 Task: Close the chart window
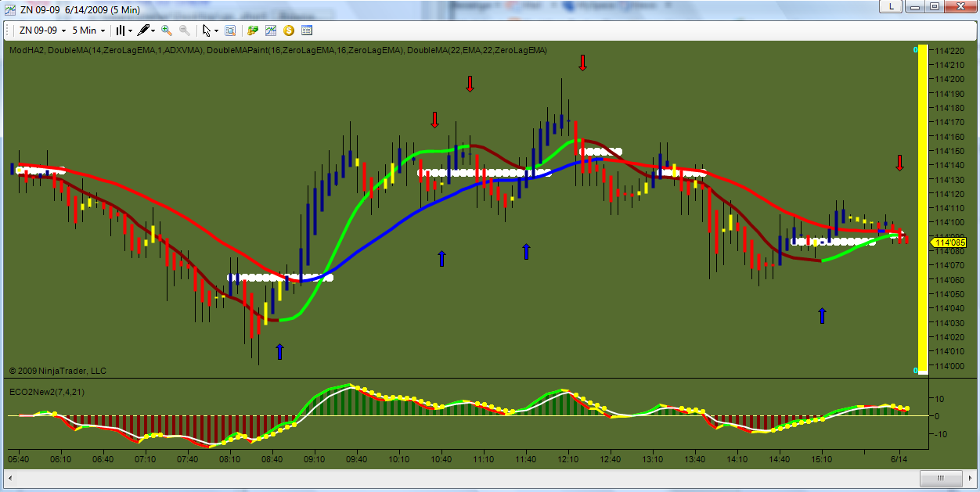(x=959, y=6)
